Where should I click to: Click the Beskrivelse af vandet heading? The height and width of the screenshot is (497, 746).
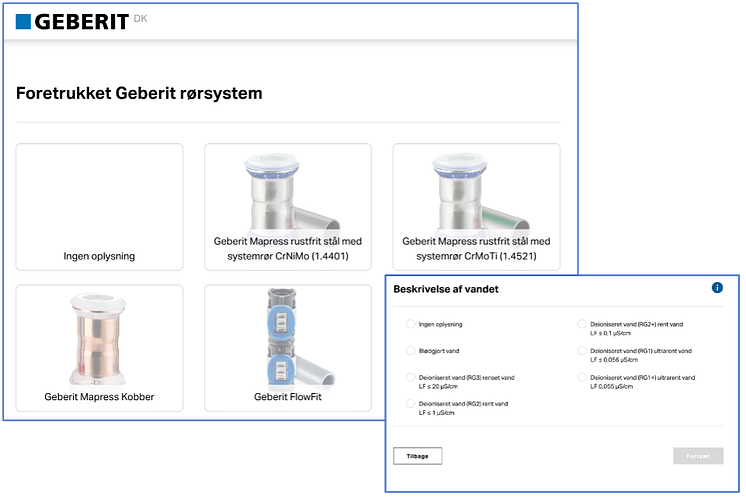coord(446,289)
